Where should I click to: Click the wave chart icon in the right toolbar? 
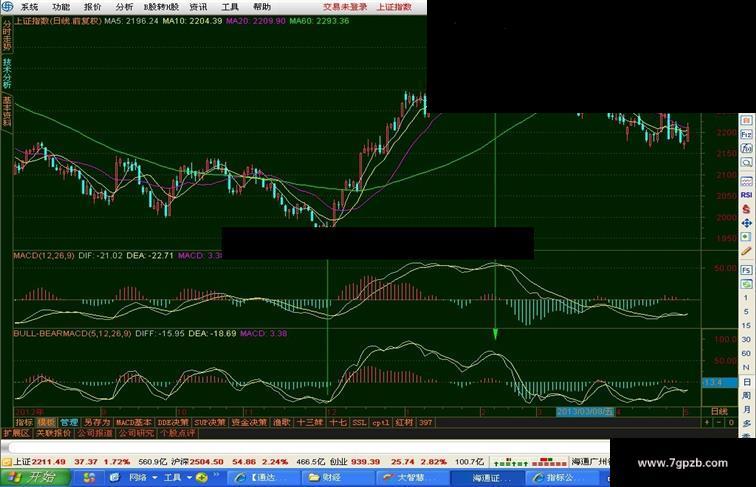(746, 181)
